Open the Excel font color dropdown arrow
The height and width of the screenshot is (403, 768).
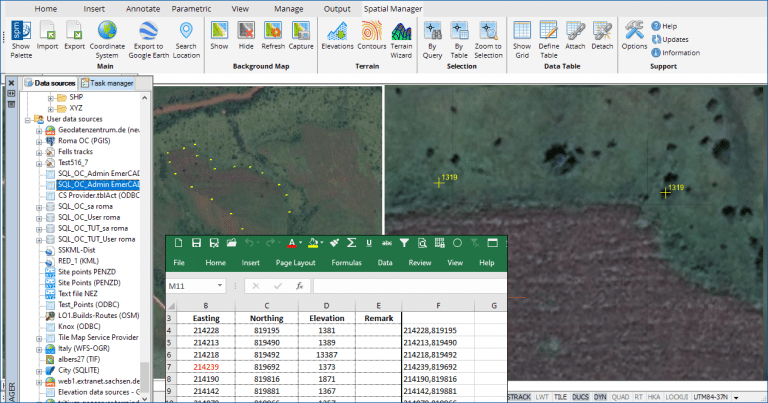click(x=300, y=243)
